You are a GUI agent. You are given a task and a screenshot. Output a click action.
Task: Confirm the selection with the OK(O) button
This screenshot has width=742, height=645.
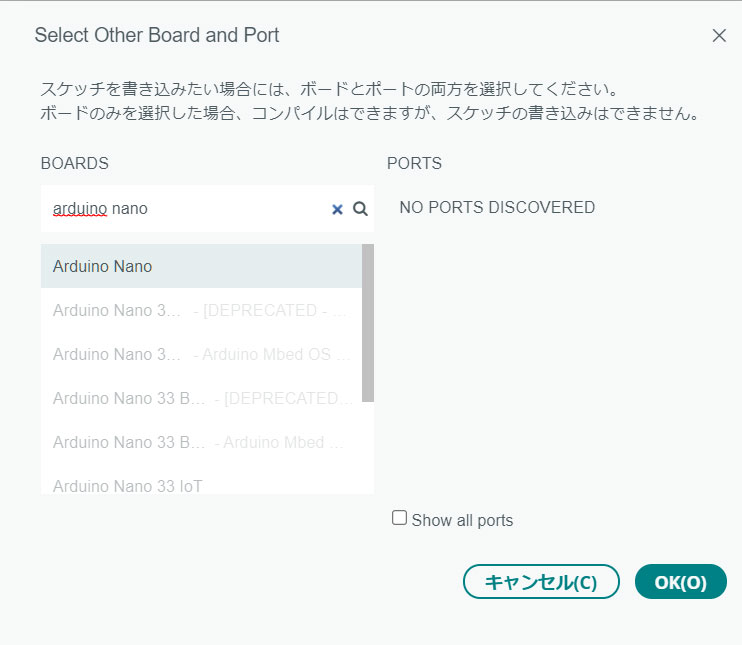click(x=680, y=582)
